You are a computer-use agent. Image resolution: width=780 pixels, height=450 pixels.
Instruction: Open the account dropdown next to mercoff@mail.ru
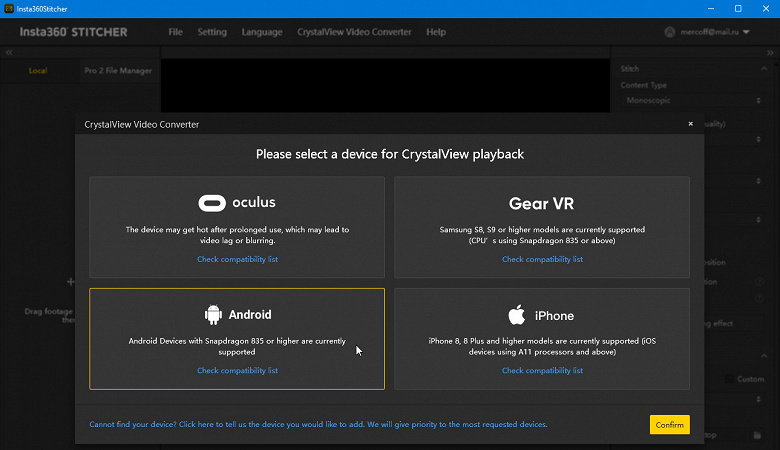coord(746,32)
